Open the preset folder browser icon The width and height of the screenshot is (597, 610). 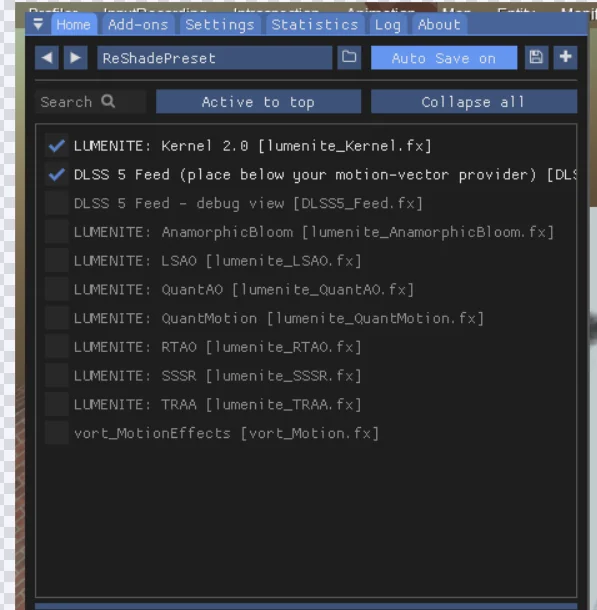(349, 58)
